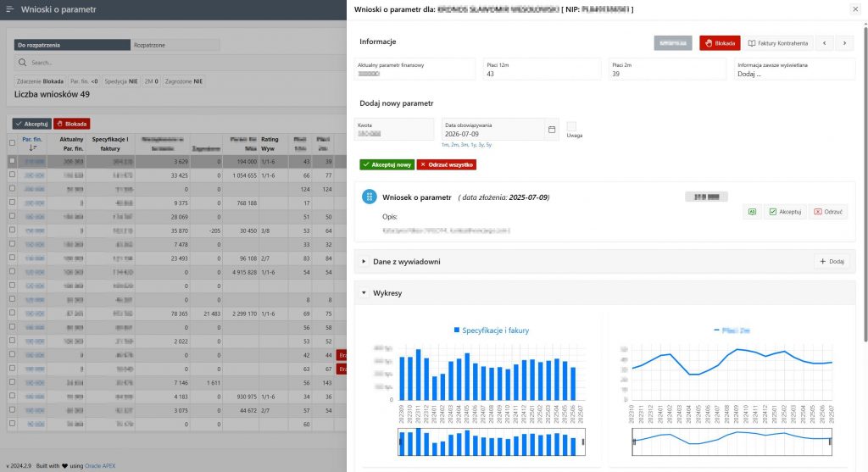Viewport: 868px width, 472px height.
Task: Click the Par. fin. sort arrow icon
Action: [32, 148]
